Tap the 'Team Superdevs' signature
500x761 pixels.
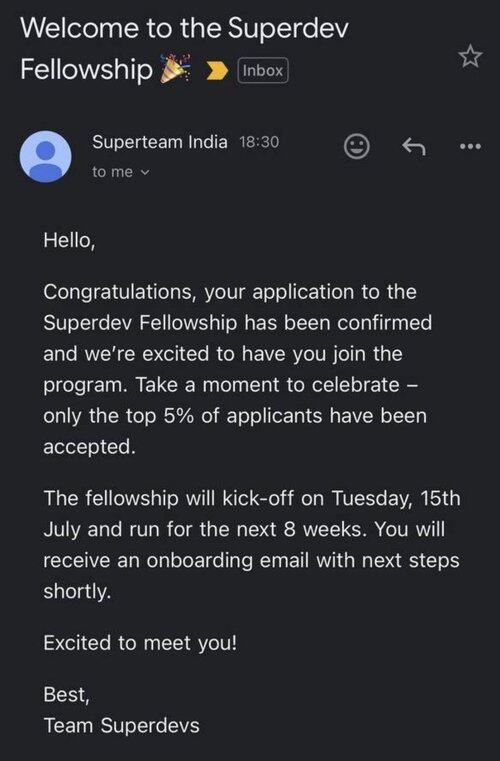tap(121, 726)
